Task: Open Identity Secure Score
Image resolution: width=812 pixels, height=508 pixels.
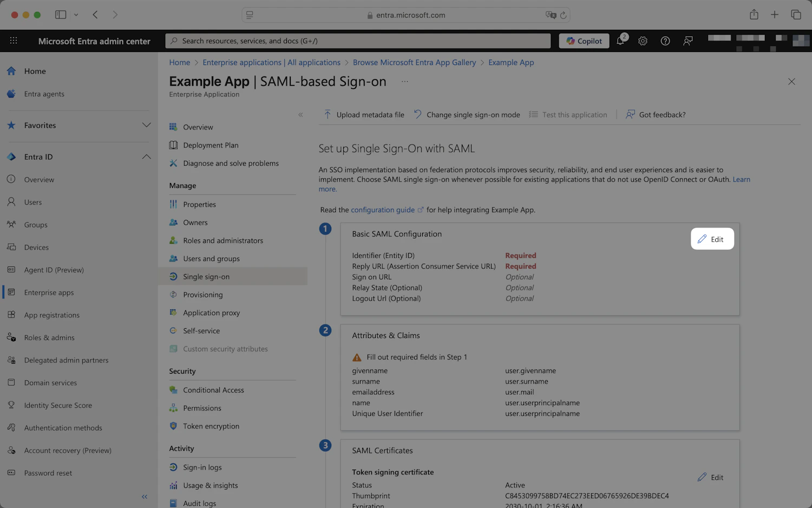Action: (x=58, y=405)
